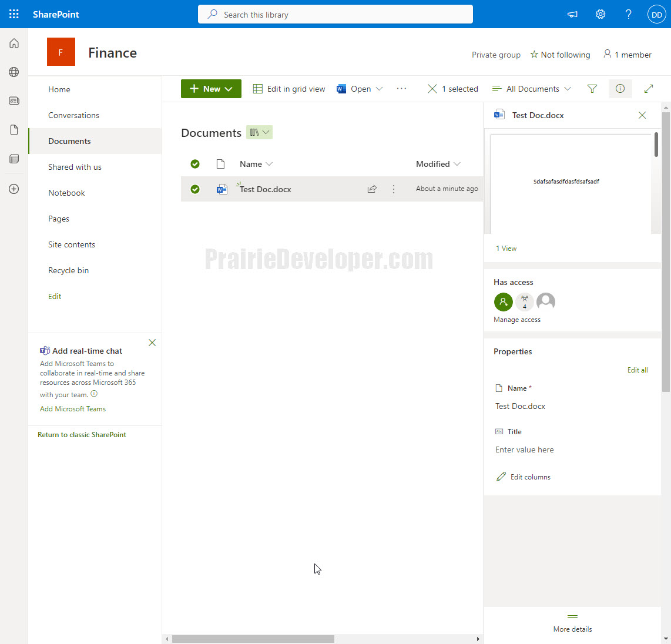
Task: Click the file type column header icon
Action: pos(220,164)
